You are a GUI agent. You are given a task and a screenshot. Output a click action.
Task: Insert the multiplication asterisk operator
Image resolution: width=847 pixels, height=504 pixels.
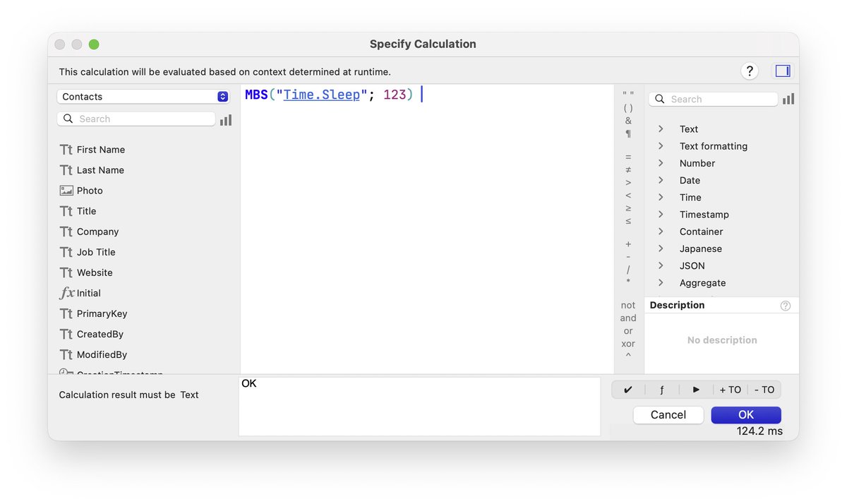628,282
